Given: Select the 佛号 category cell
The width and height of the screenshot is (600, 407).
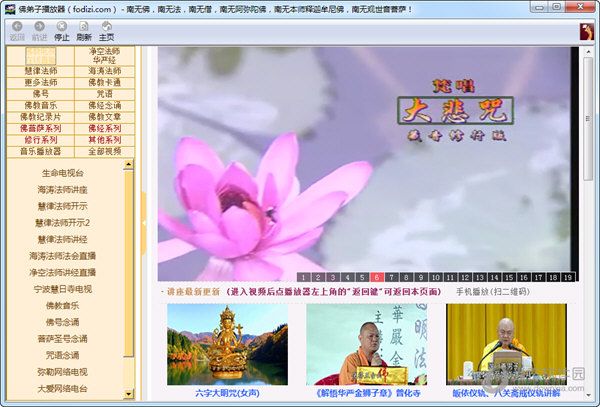Looking at the screenshot, I should tap(41, 94).
